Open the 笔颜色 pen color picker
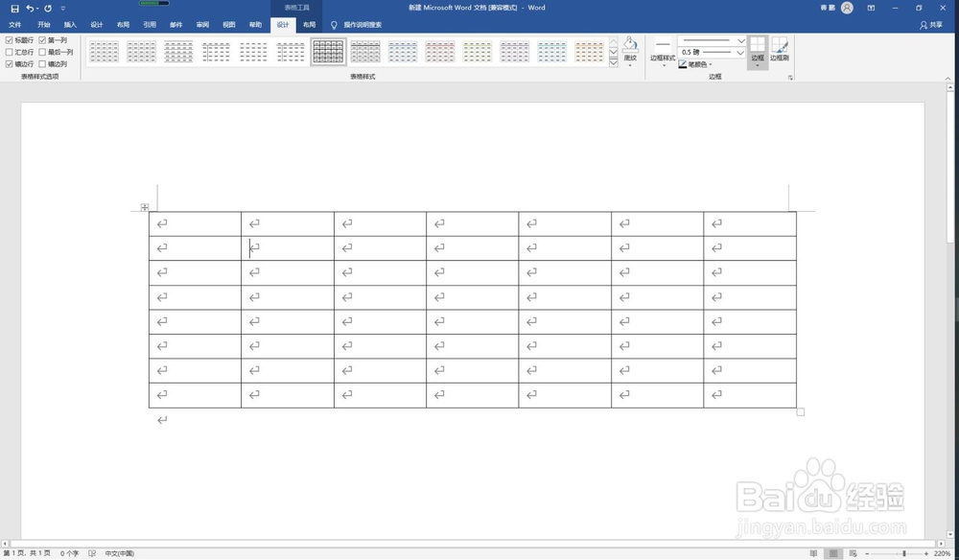 pyautogui.click(x=694, y=64)
